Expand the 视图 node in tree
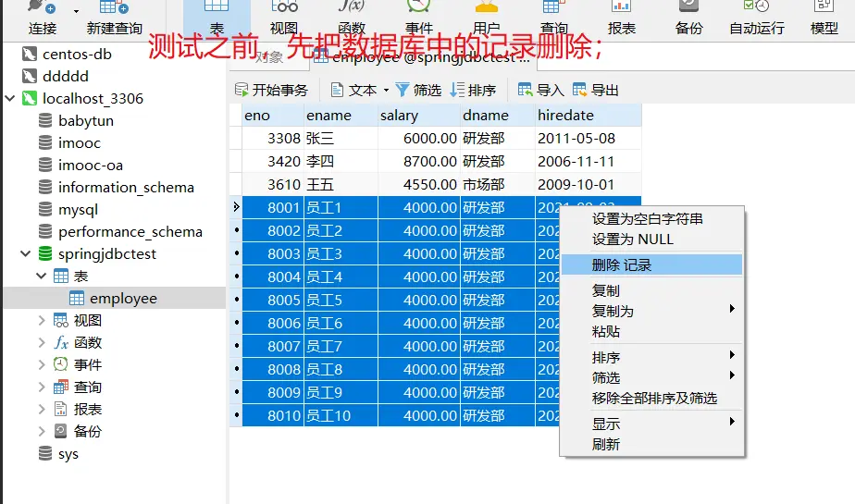This screenshot has height=504, width=855. click(42, 321)
